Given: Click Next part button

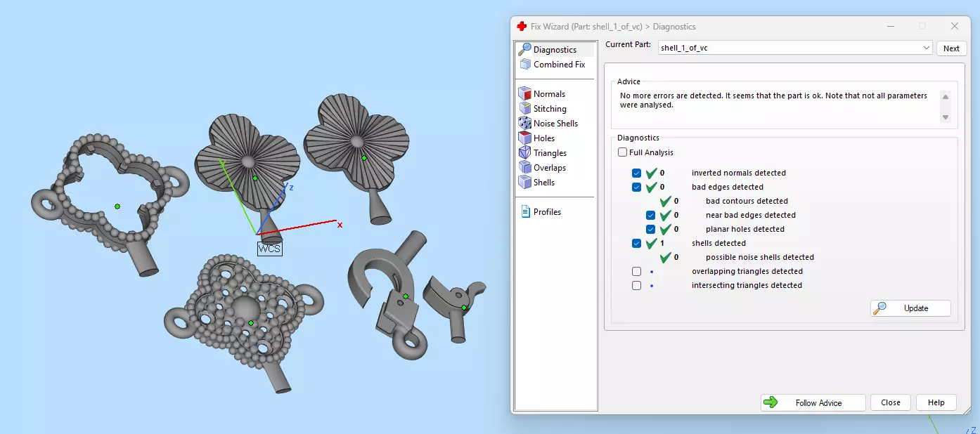Looking at the screenshot, I should [951, 48].
